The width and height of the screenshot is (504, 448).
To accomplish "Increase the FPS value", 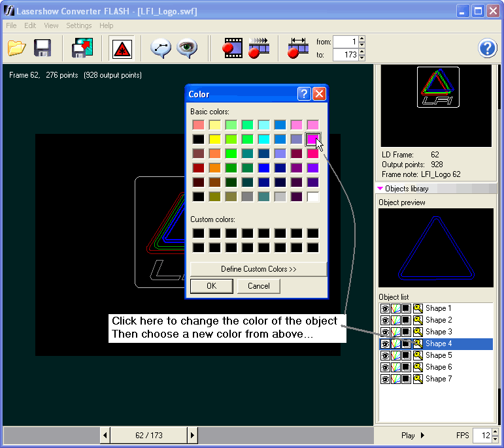I will [495, 432].
